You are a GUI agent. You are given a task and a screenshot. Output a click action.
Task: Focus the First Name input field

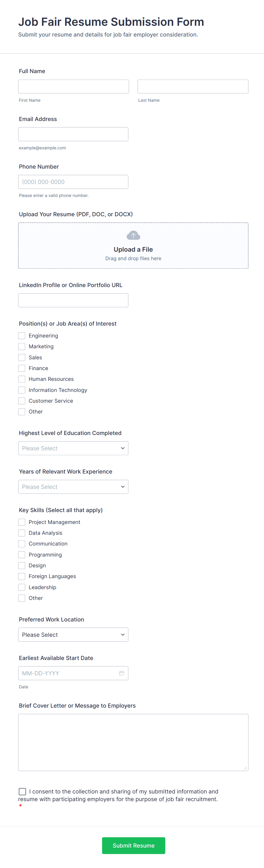[x=74, y=87]
